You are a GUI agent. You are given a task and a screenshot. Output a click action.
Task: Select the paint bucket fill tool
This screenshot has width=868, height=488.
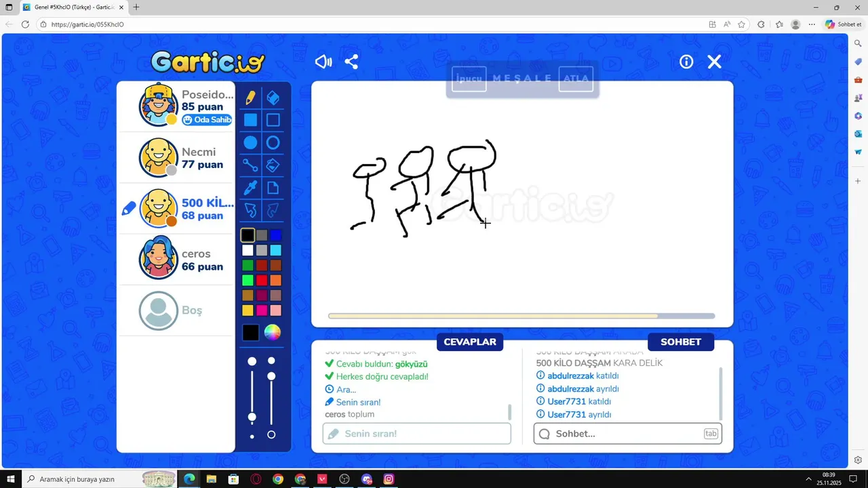coord(273,165)
